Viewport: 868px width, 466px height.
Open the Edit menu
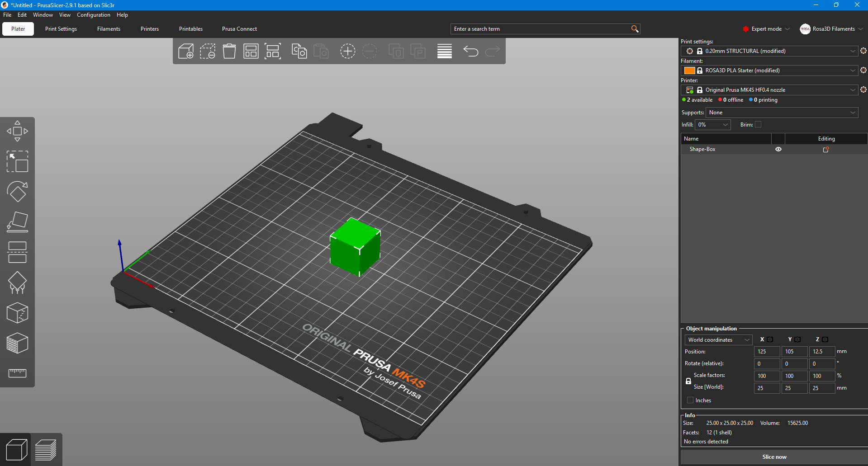point(22,15)
